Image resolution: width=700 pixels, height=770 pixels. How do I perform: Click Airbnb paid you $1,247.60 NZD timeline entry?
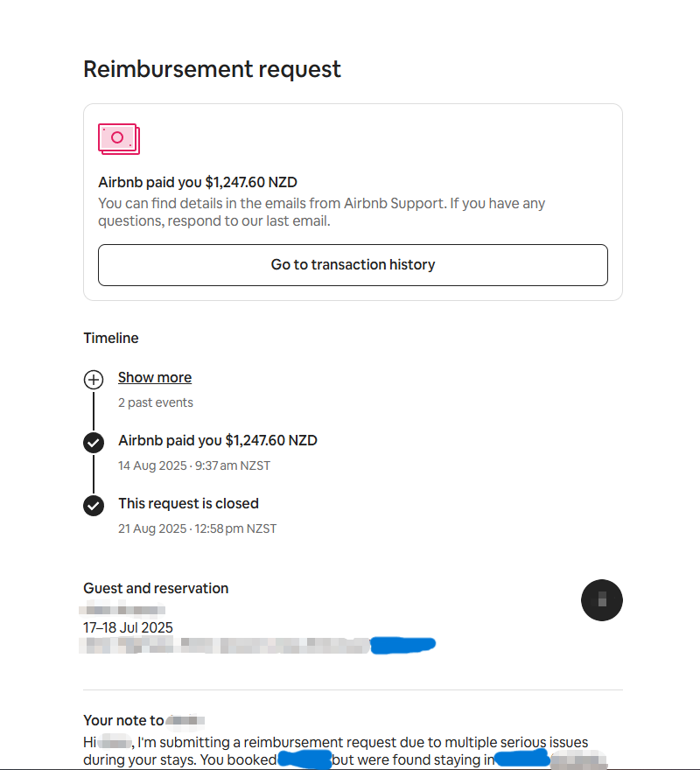(x=218, y=440)
